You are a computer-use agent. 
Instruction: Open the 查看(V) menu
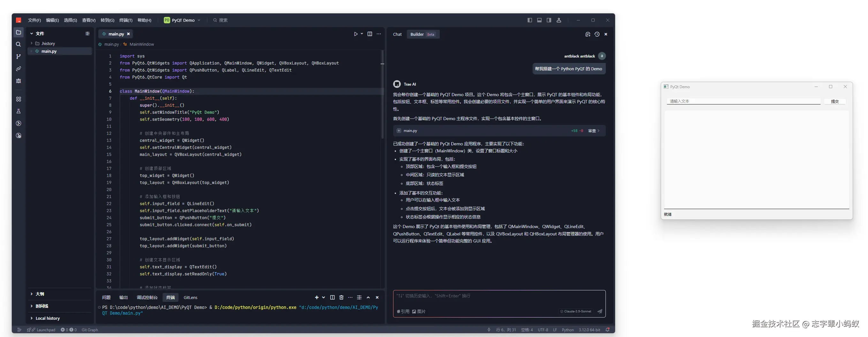[x=88, y=20]
